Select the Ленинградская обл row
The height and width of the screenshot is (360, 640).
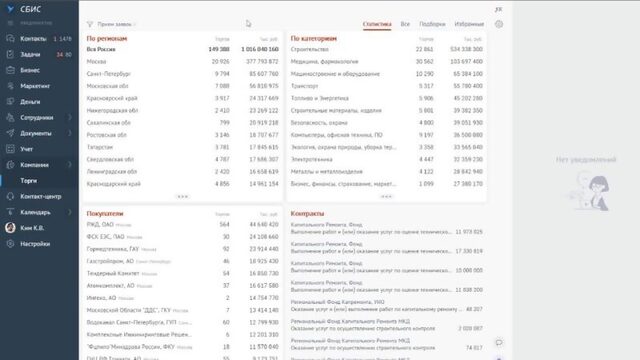click(182, 172)
